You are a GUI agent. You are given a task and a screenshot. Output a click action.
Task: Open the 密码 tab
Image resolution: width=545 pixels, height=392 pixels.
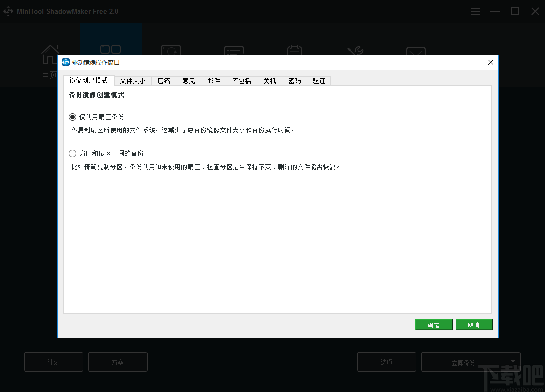tap(294, 81)
